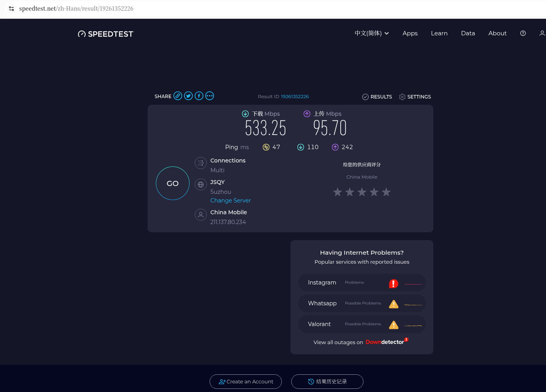
Task: Open Result ID 19261352226 link
Action: [x=295, y=97]
